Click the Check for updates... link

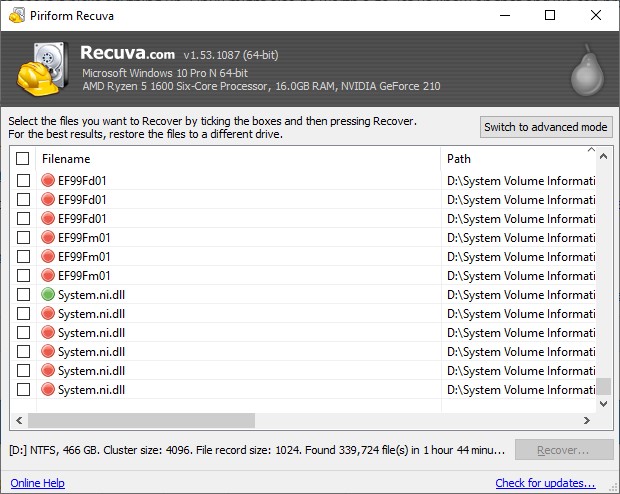(x=545, y=483)
